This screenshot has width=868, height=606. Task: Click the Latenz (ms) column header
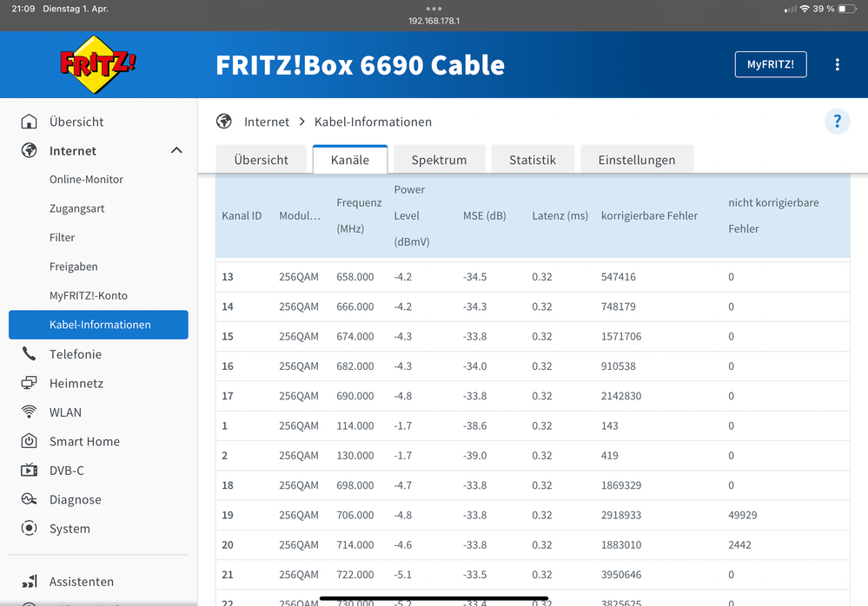click(x=560, y=215)
